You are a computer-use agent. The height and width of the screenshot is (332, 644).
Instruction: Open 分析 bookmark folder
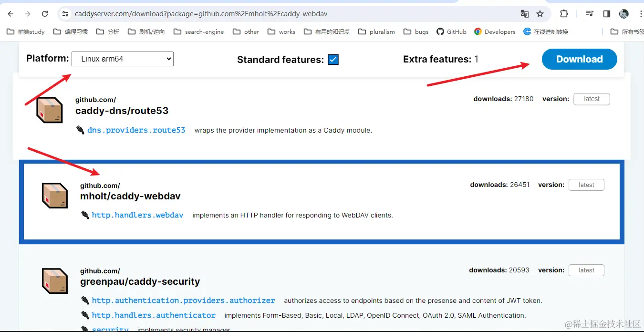pyautogui.click(x=108, y=31)
